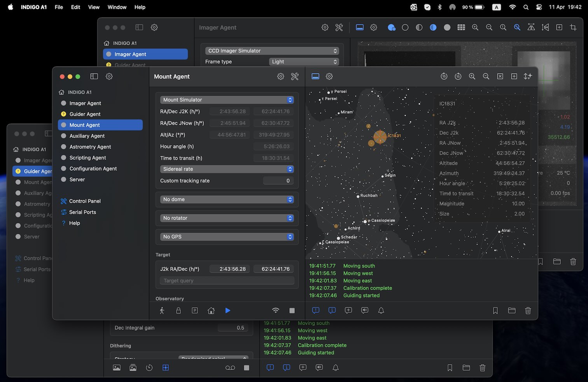
Task: Click the grid icon in Imager Agent toolbar
Action: pyautogui.click(x=461, y=27)
